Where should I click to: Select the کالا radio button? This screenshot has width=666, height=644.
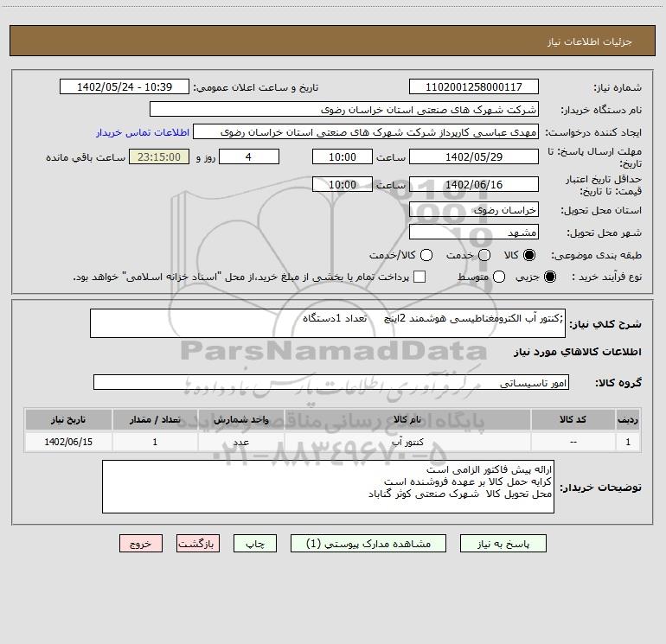pyautogui.click(x=529, y=255)
